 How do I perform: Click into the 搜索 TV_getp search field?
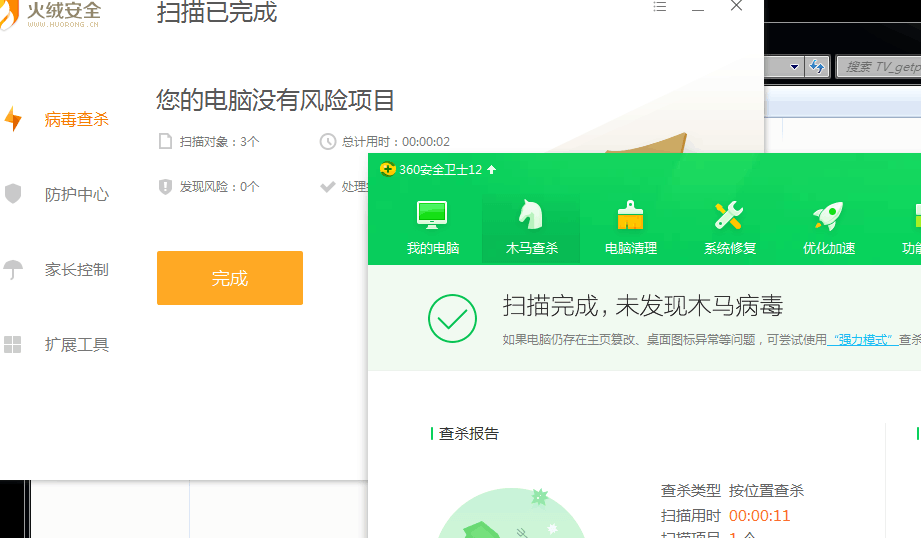click(x=880, y=67)
